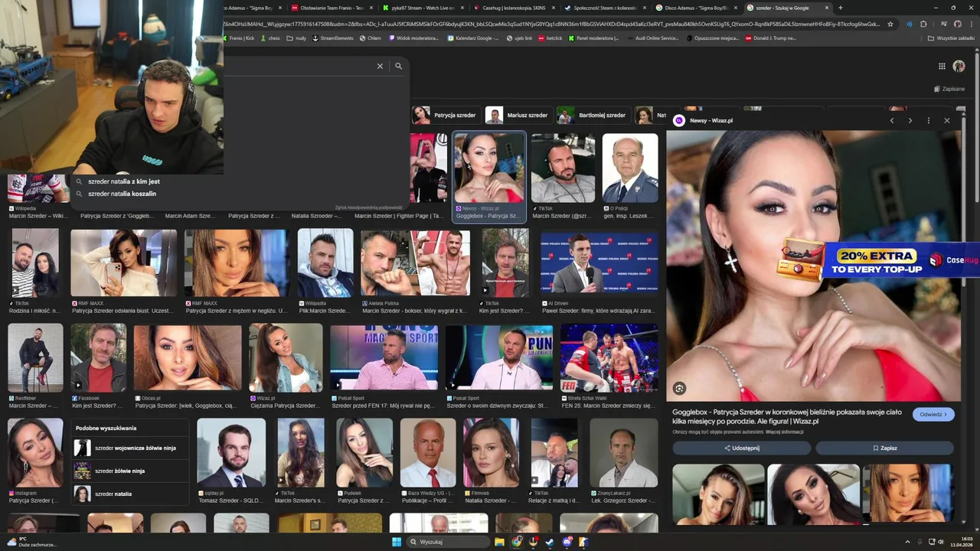
Task: Click the Więcej informacji link
Action: 785,432
